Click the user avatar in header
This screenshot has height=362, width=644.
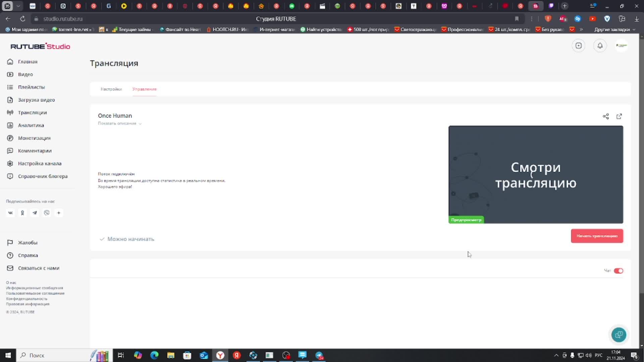click(x=621, y=46)
